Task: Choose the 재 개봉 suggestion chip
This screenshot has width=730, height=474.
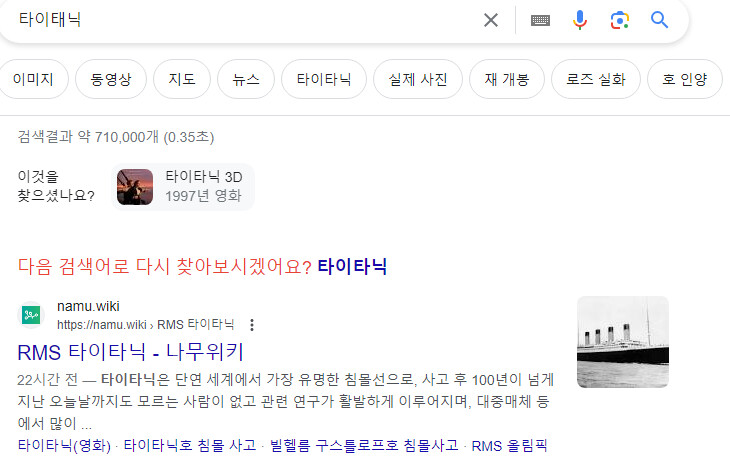Action: [507, 79]
